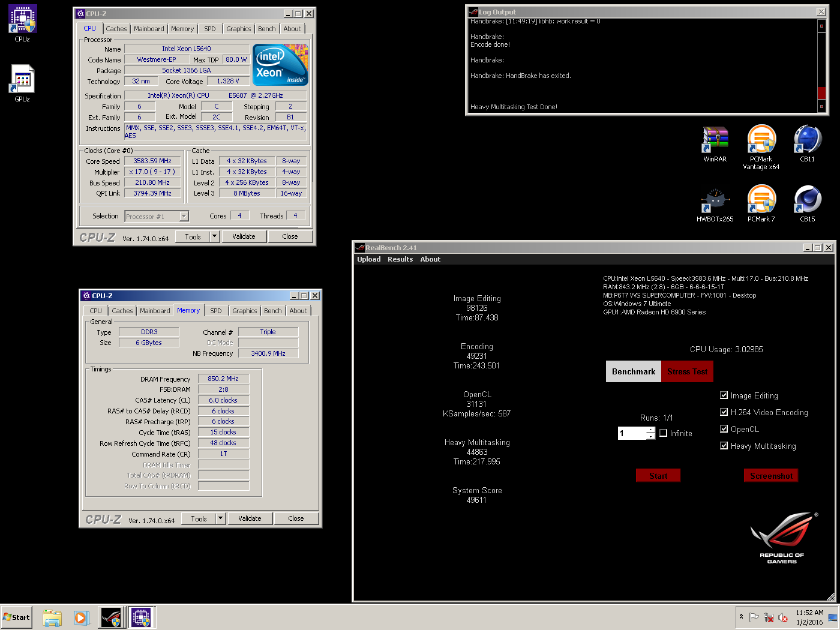Click the System Score 49611 value

coord(477,500)
